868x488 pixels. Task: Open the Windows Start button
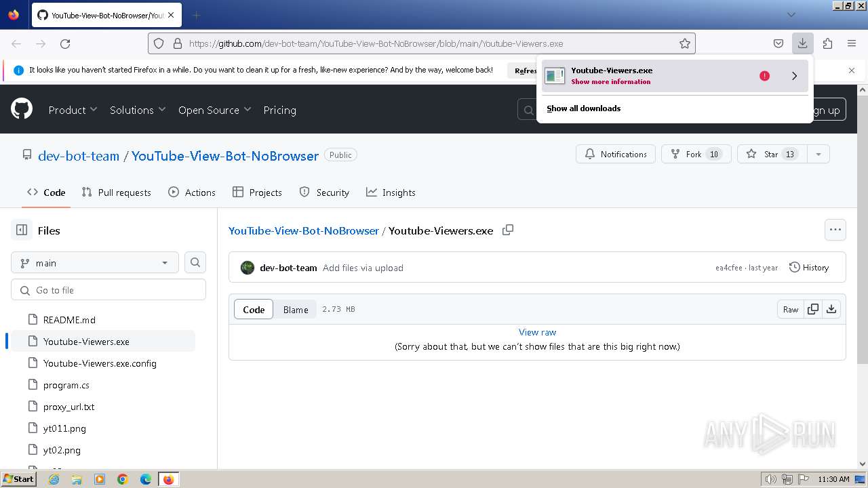pyautogui.click(x=18, y=479)
